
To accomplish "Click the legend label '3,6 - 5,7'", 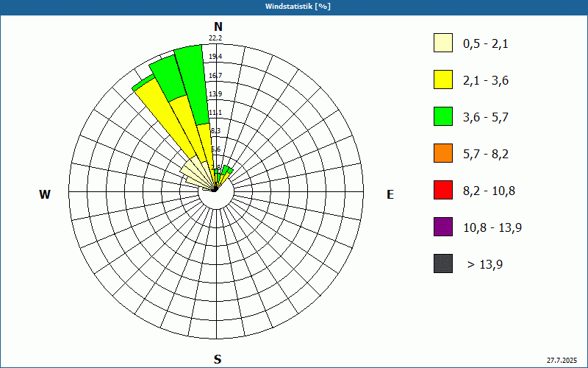I will [486, 118].
